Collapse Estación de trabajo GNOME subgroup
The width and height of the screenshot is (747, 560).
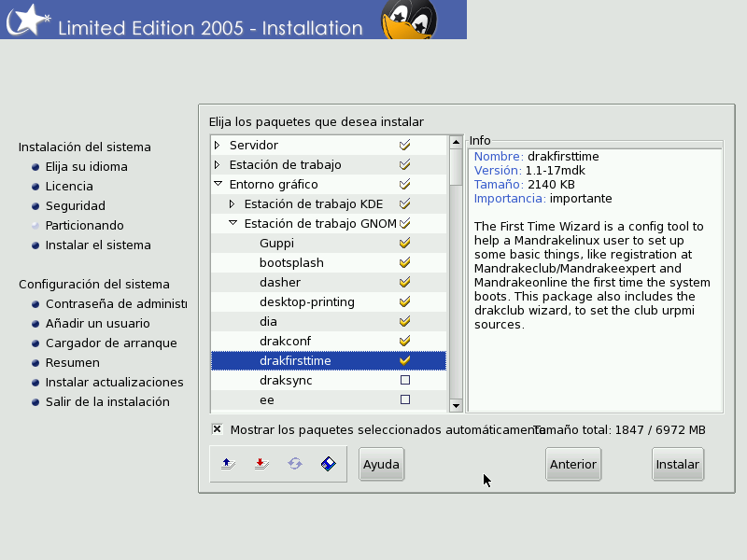point(233,222)
